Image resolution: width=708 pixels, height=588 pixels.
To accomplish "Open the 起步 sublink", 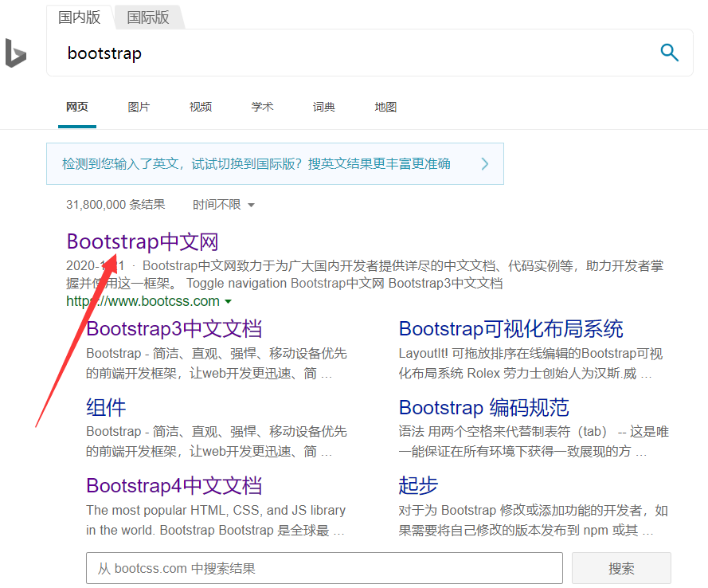I will click(418, 485).
